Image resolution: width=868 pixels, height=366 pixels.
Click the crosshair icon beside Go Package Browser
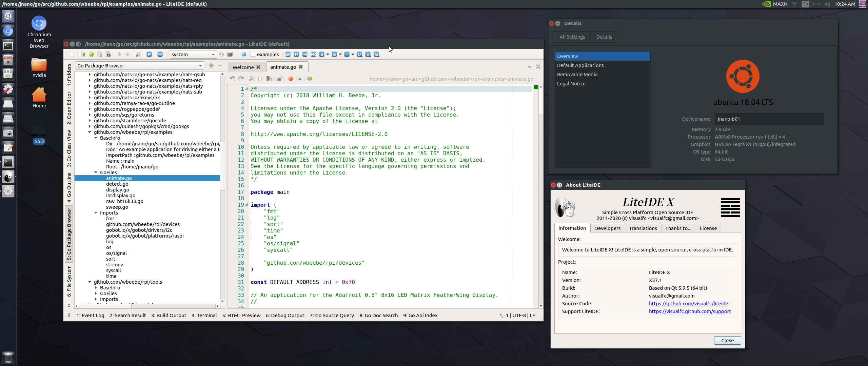point(211,65)
